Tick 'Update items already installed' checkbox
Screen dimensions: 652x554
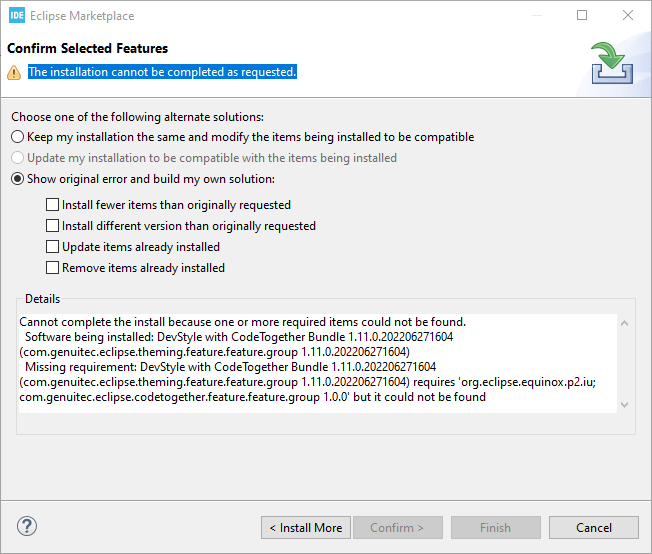pos(52,247)
